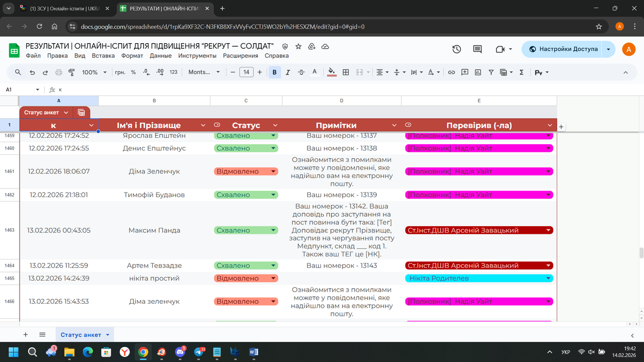Open the borders tool
Viewport: 644px width, 362px height.
pyautogui.click(x=346, y=72)
